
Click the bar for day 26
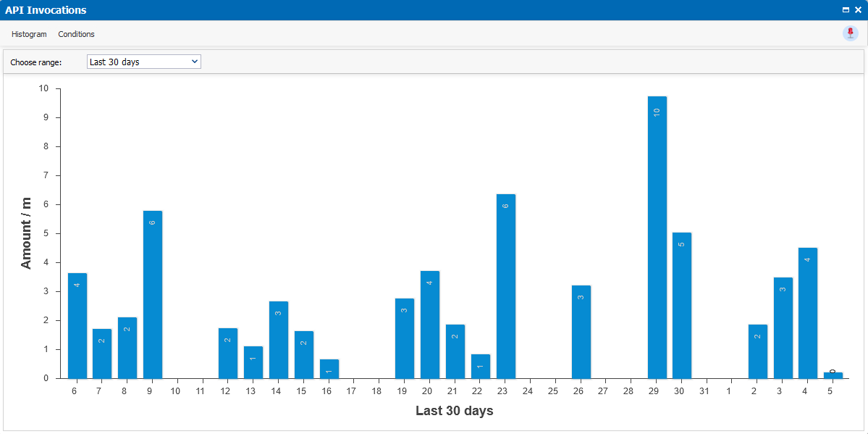click(x=581, y=332)
